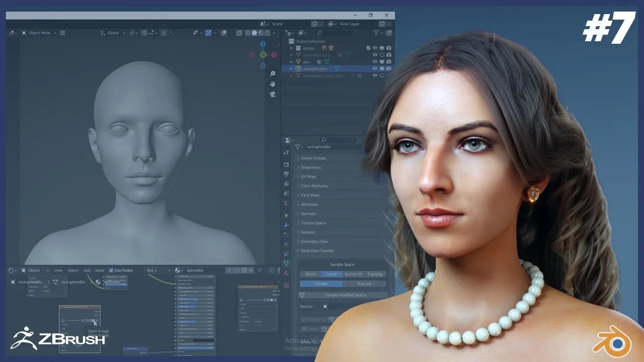The image size is (644, 362).
Task: Toggle the extras collection exclude checkbox
Action: click(x=368, y=48)
